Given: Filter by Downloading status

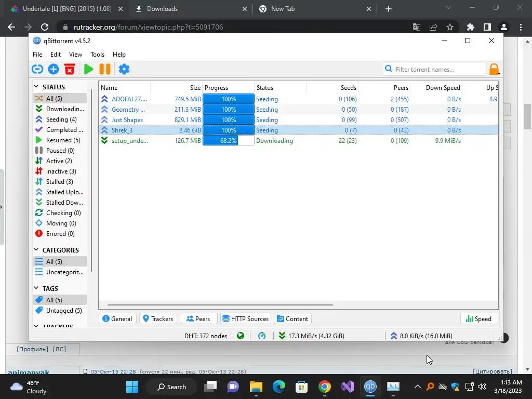Looking at the screenshot, I should (x=60, y=109).
